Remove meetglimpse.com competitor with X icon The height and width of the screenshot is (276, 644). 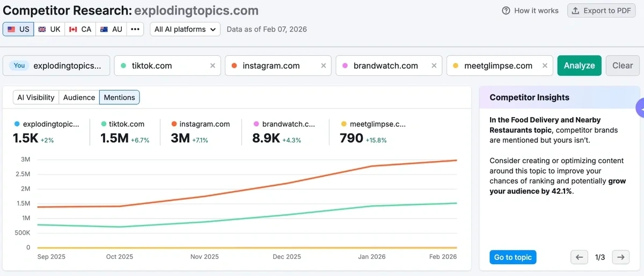point(545,66)
